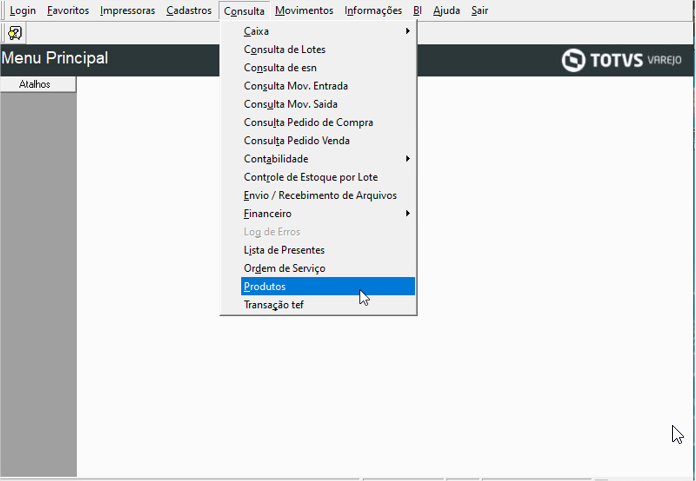Open the Informações menu

(373, 10)
